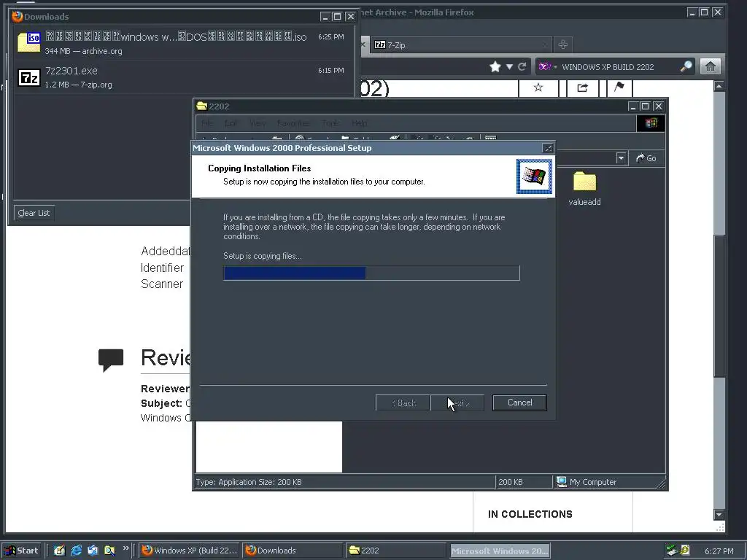Click the reviews speech bubble icon
Viewport: 747px width, 560px height.
coord(111,359)
